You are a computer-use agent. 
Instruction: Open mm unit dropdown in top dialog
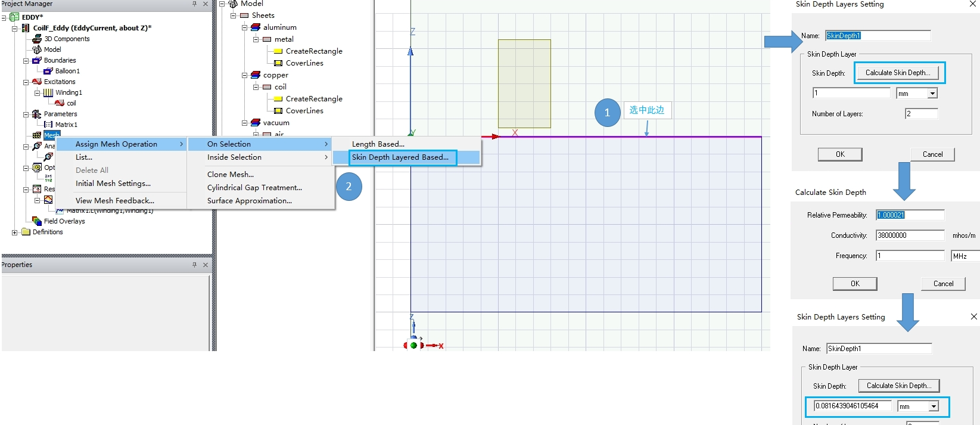(x=932, y=94)
